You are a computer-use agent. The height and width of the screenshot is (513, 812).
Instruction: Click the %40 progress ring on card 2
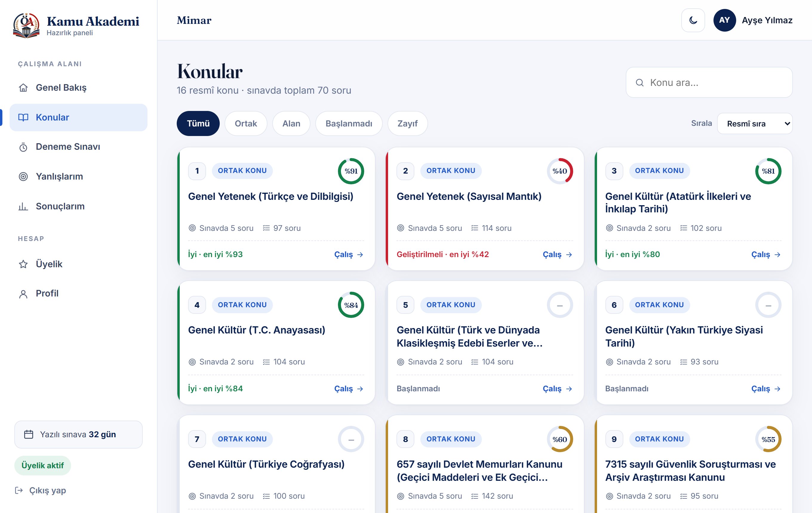[x=560, y=171]
